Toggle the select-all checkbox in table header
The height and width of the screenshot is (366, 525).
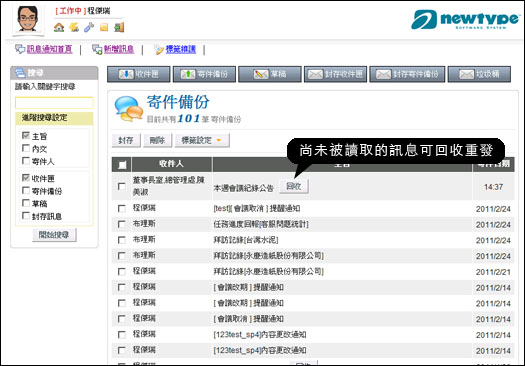122,164
